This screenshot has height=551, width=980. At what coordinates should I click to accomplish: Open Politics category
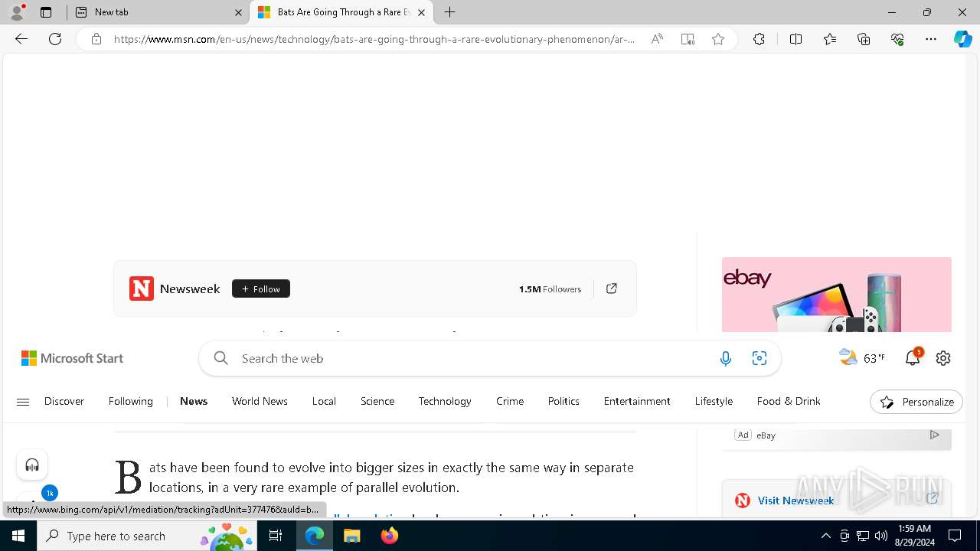pyautogui.click(x=563, y=401)
